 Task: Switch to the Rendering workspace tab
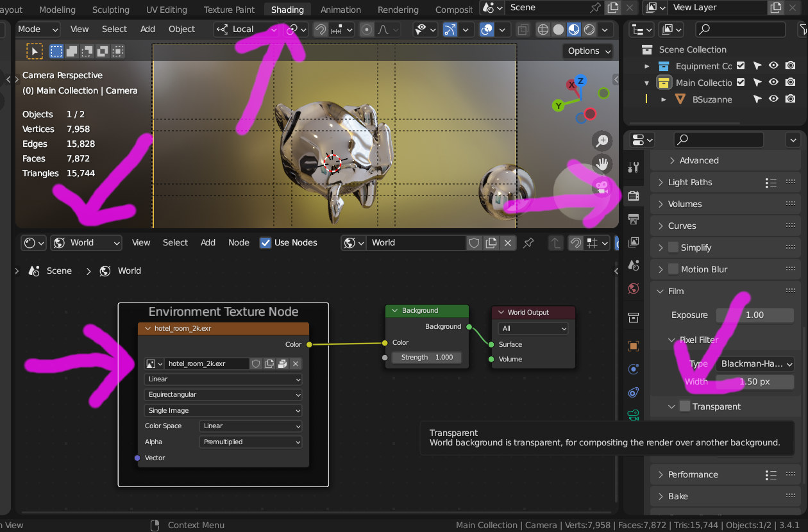tap(398, 10)
